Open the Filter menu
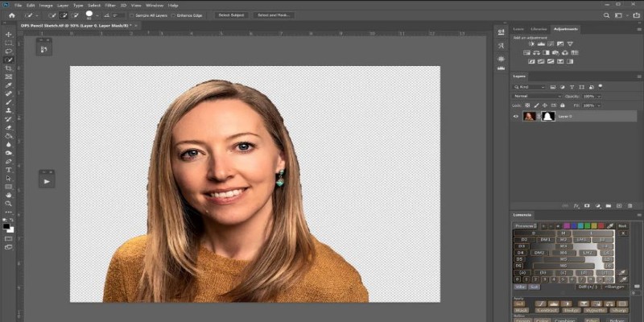 tap(109, 5)
